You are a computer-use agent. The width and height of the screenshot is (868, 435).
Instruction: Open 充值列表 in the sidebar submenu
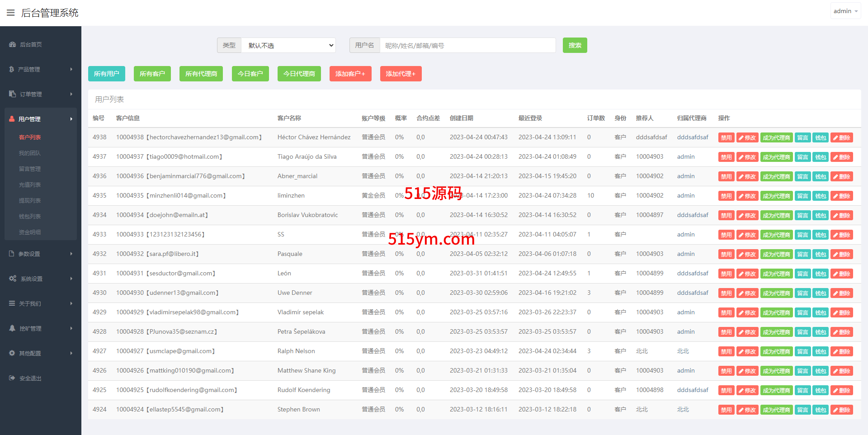click(30, 184)
